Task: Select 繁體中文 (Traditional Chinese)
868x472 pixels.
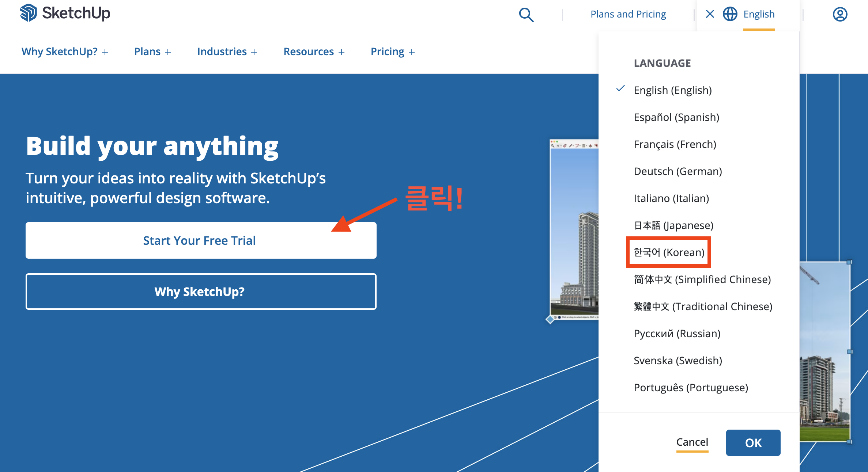Action: click(x=703, y=306)
